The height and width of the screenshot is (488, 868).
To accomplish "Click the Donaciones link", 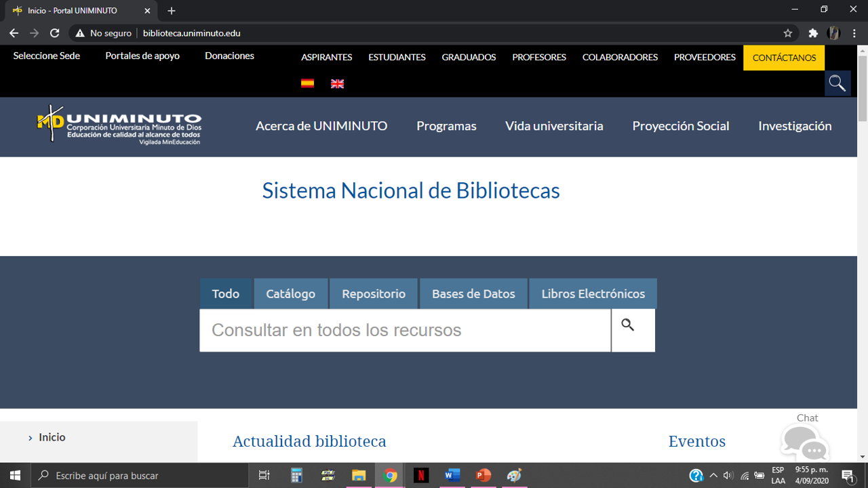I will click(229, 56).
